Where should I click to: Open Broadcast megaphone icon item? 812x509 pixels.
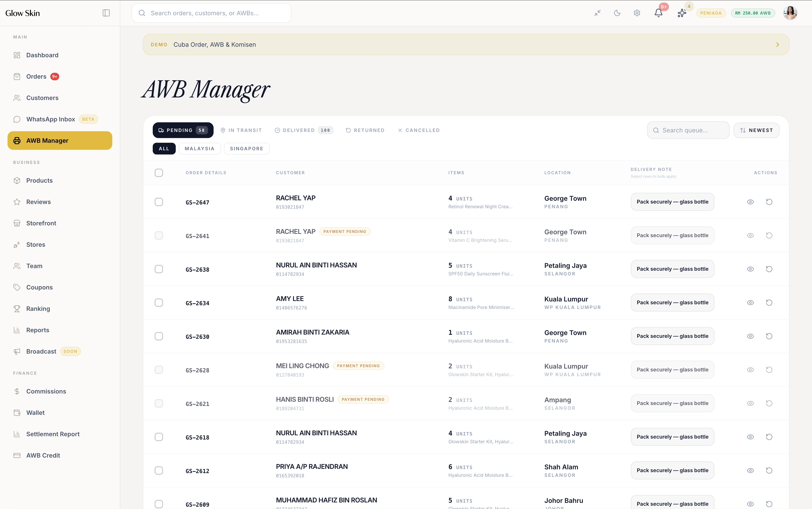click(x=60, y=351)
